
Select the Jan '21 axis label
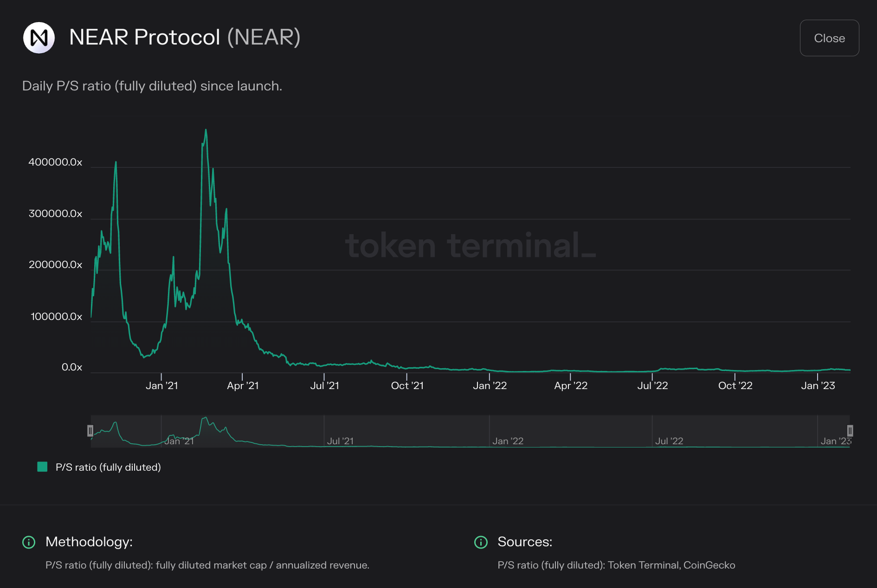coord(161,385)
